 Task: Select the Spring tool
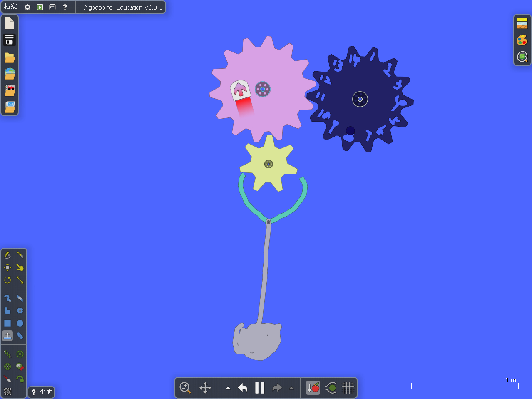pos(7,354)
